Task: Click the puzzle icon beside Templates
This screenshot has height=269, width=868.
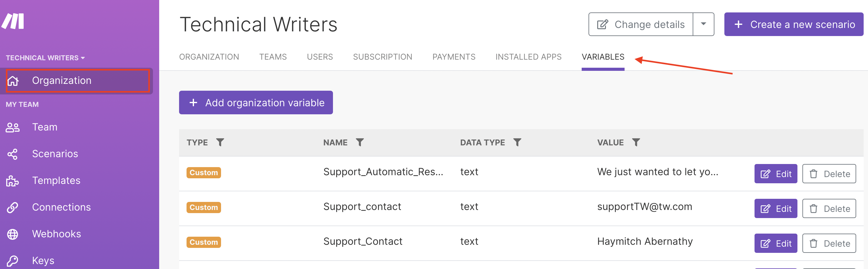Action: pyautogui.click(x=12, y=181)
